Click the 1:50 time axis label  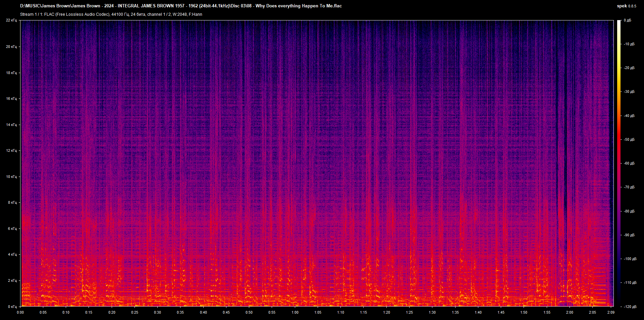click(524, 312)
